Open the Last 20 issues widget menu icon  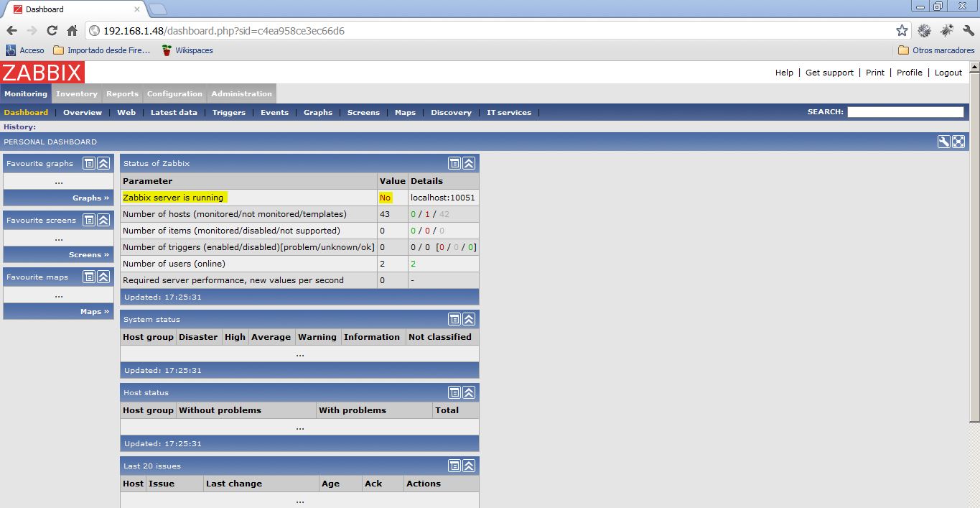454,466
